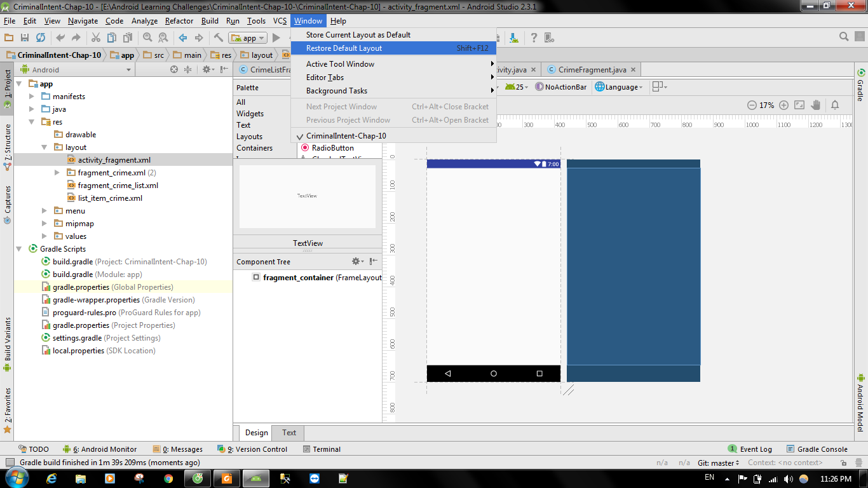Open the Android project view dropdown
Viewport: 868px width, 488px height.
tap(75, 70)
